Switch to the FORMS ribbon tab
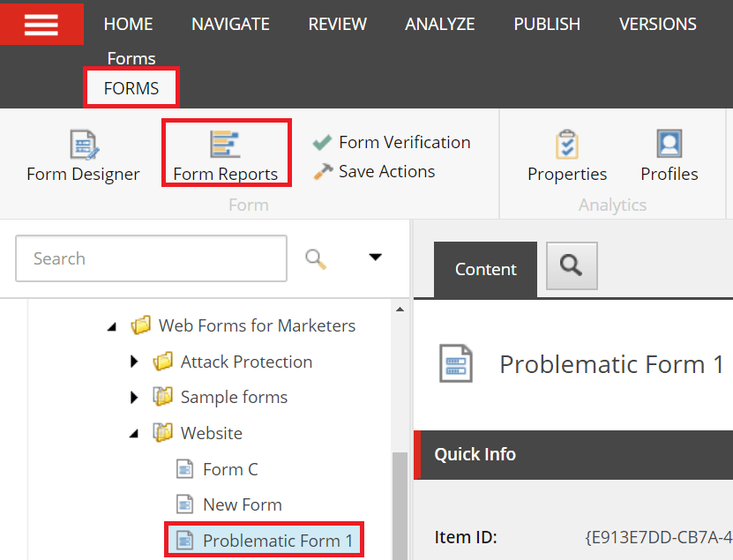 [x=131, y=88]
